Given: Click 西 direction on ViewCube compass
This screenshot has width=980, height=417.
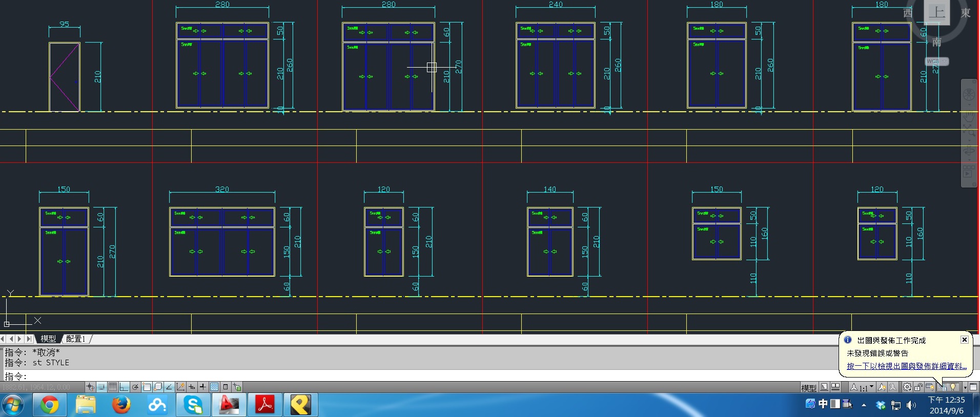Looking at the screenshot, I should pos(908,12).
